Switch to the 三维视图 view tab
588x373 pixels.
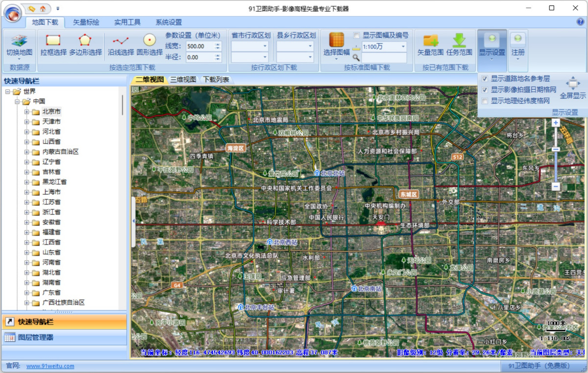[x=183, y=79]
